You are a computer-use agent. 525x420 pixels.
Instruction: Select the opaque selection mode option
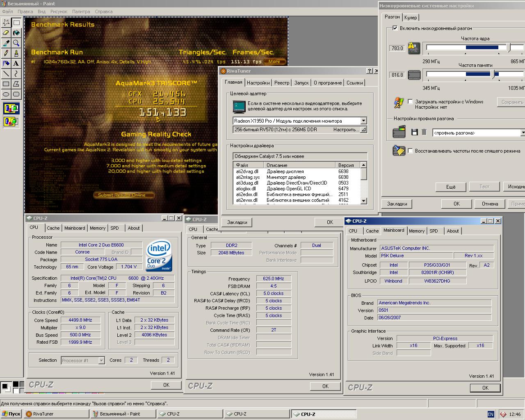coord(11,109)
